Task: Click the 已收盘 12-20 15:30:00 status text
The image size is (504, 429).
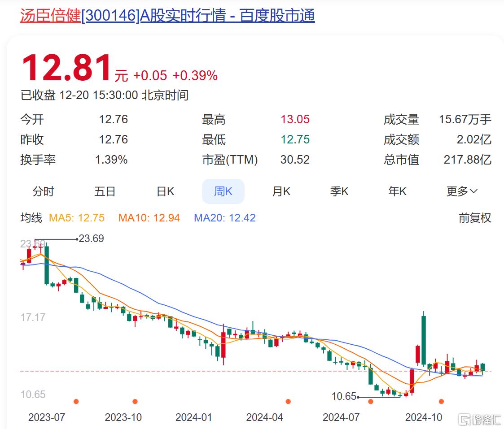Action: click(105, 95)
